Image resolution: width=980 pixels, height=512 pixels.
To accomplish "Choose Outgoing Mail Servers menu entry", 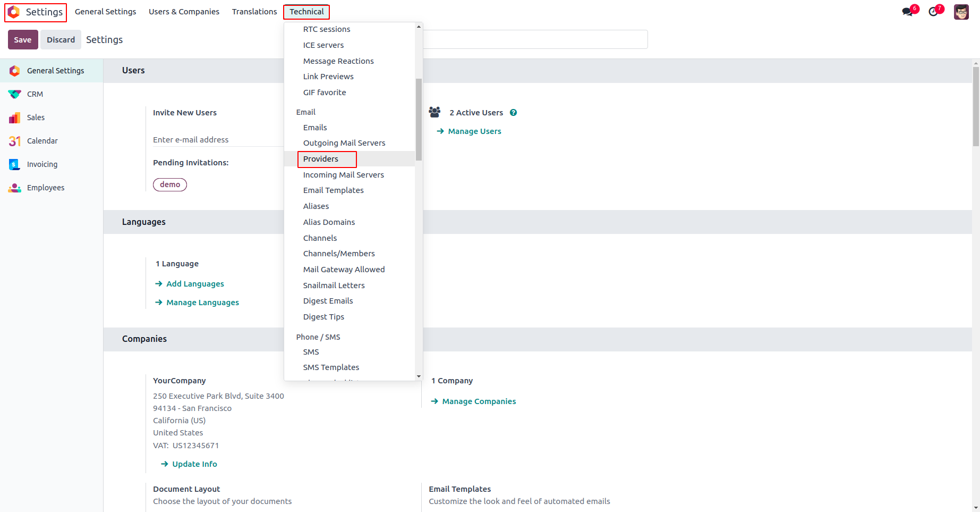I will coord(344,143).
